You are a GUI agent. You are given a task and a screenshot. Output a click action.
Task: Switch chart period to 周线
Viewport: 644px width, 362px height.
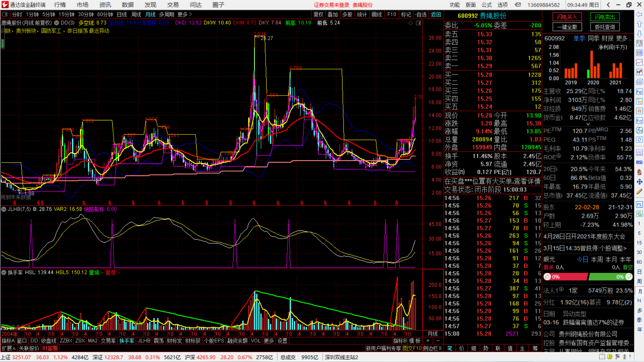(136, 14)
